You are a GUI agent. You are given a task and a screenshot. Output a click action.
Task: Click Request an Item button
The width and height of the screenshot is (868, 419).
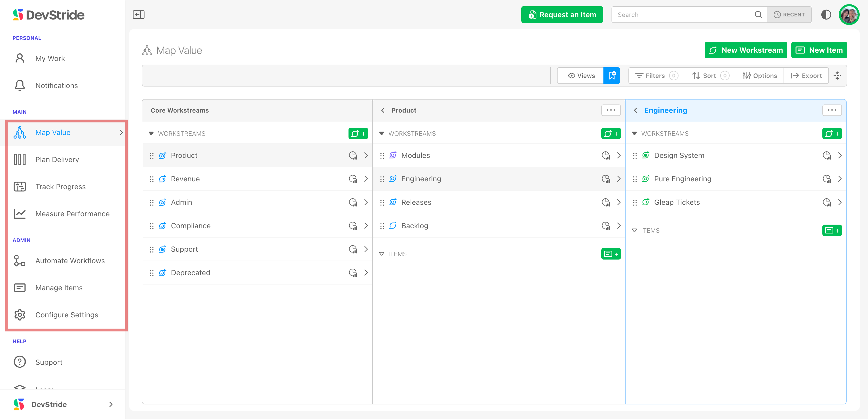pyautogui.click(x=562, y=15)
